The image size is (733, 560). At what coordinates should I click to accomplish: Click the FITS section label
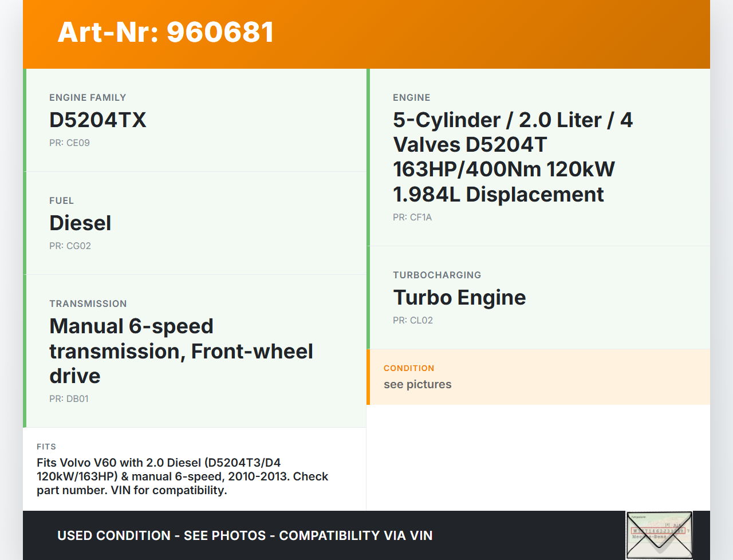pos(46,447)
